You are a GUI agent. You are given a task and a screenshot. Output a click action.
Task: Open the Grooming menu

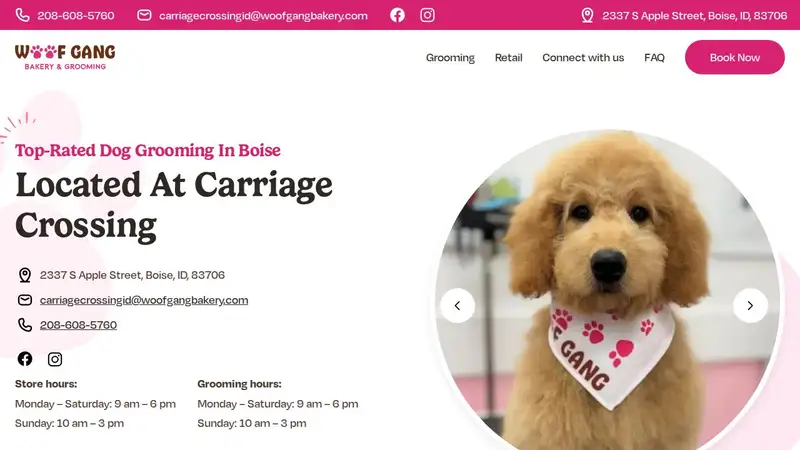coord(450,58)
